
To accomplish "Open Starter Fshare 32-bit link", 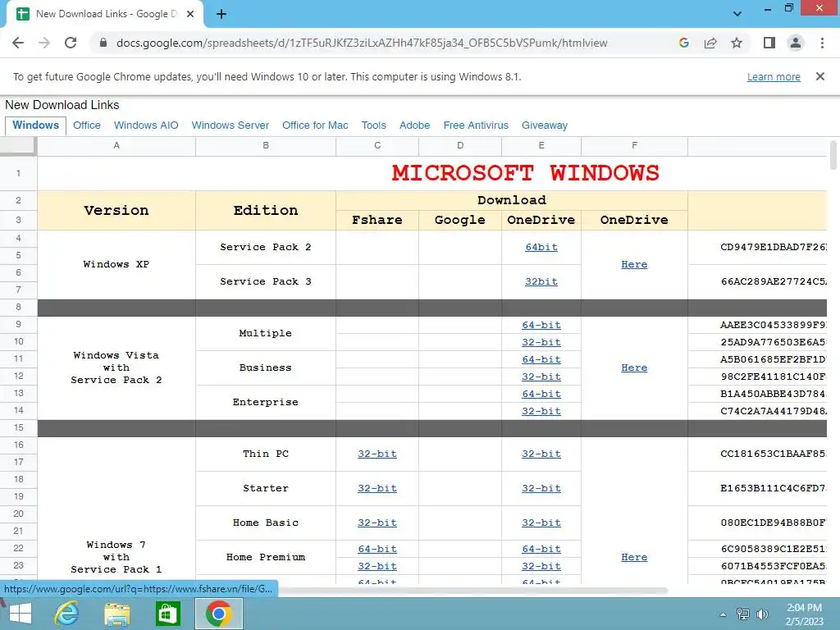I will pyautogui.click(x=377, y=488).
